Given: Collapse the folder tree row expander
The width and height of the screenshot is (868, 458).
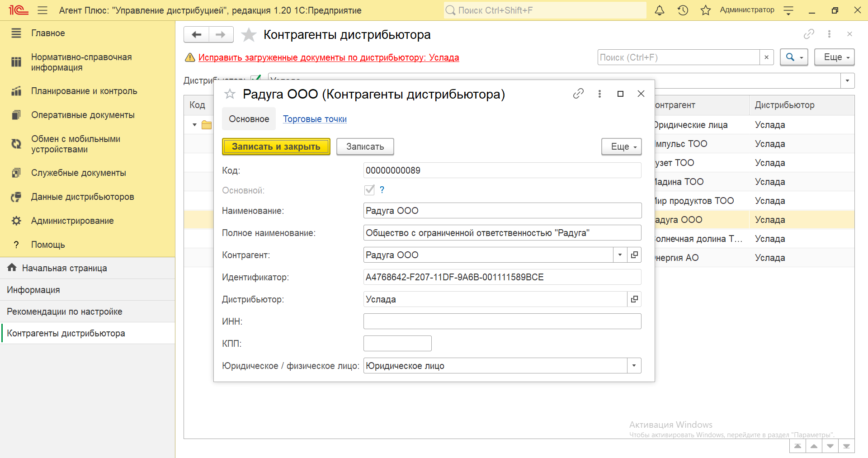Looking at the screenshot, I should pos(194,125).
